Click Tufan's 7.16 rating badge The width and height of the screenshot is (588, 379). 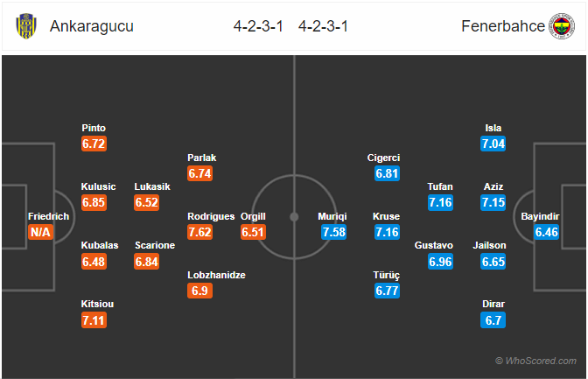(x=440, y=203)
